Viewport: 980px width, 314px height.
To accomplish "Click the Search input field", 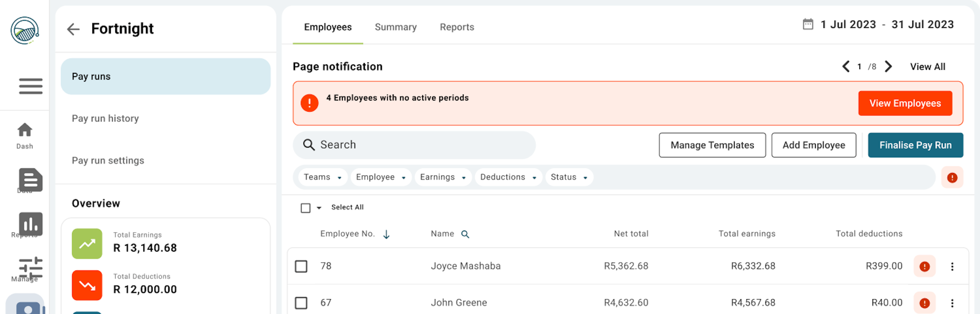I will pos(414,145).
